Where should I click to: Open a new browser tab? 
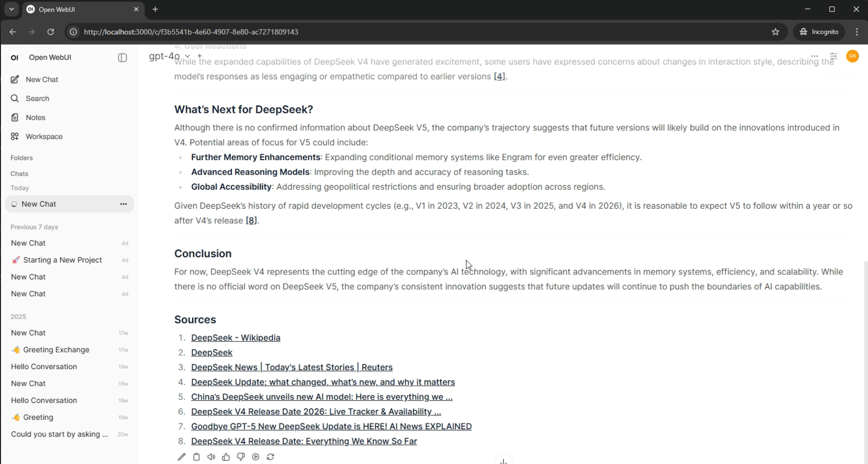click(155, 9)
